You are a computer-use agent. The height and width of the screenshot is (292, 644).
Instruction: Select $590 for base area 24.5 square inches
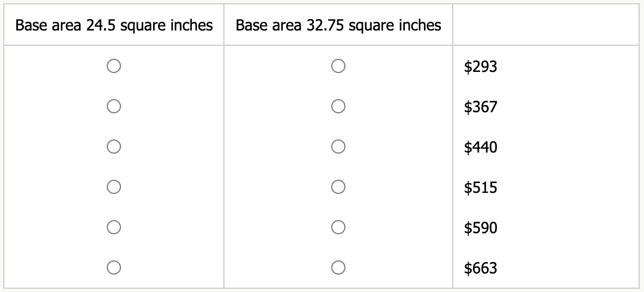pyautogui.click(x=113, y=227)
